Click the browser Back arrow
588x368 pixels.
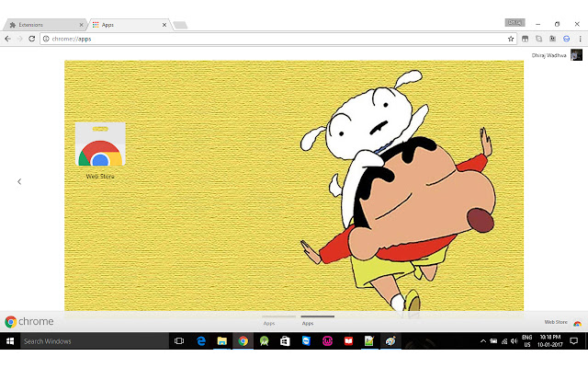point(8,39)
